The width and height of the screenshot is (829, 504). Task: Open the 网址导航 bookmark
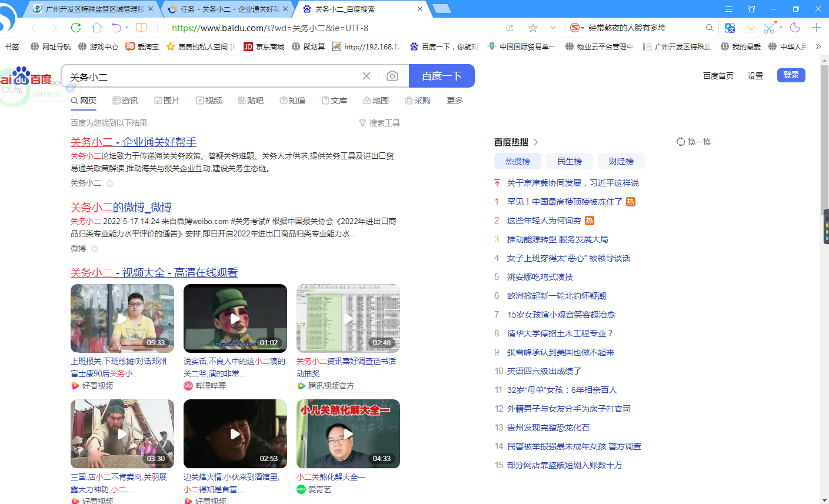pos(51,46)
